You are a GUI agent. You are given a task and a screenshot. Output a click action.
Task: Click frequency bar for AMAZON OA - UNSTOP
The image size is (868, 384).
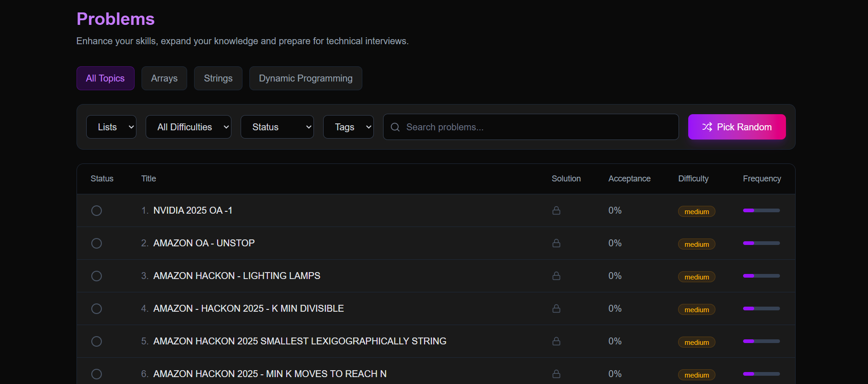click(x=761, y=243)
